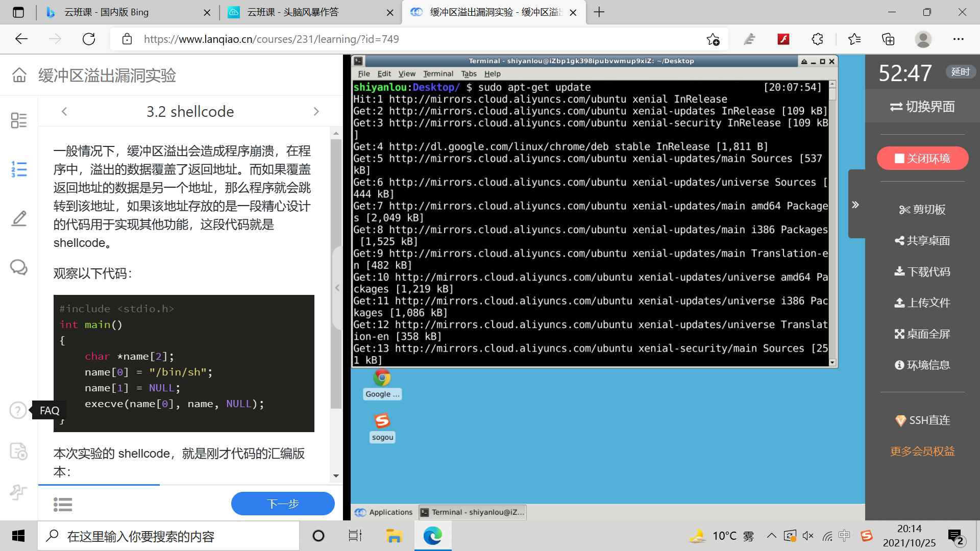Click the sogou desktop icon
Screen dimensions: 980x551
(x=382, y=421)
